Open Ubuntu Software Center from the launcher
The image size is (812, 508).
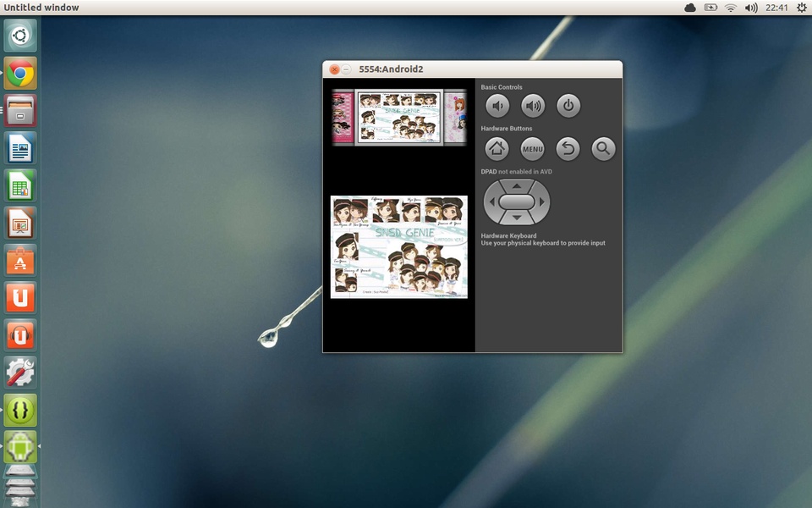[x=20, y=260]
